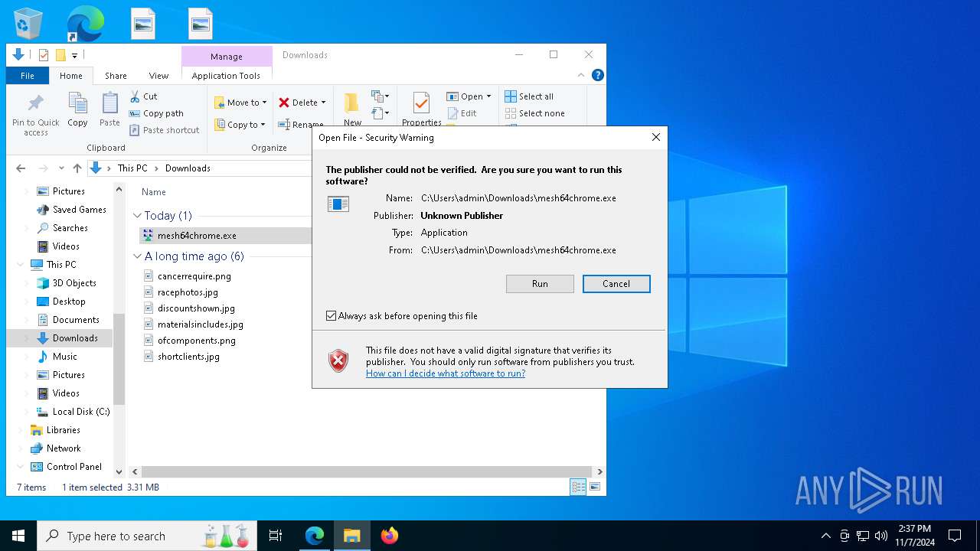980x551 pixels.
Task: Select Music in navigation tree
Action: (x=64, y=357)
